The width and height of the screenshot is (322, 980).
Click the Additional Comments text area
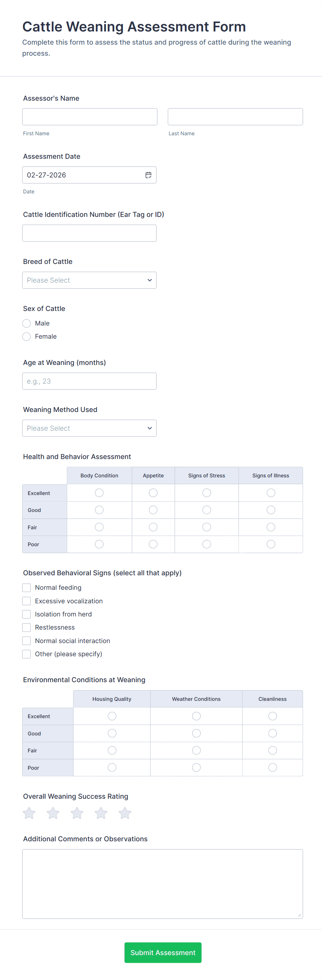[x=162, y=884]
